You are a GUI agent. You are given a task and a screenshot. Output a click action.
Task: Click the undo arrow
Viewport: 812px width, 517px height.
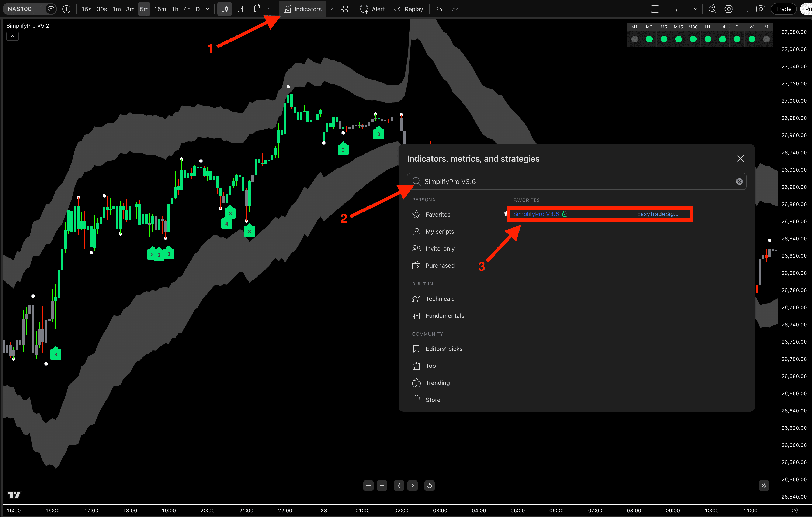click(439, 9)
